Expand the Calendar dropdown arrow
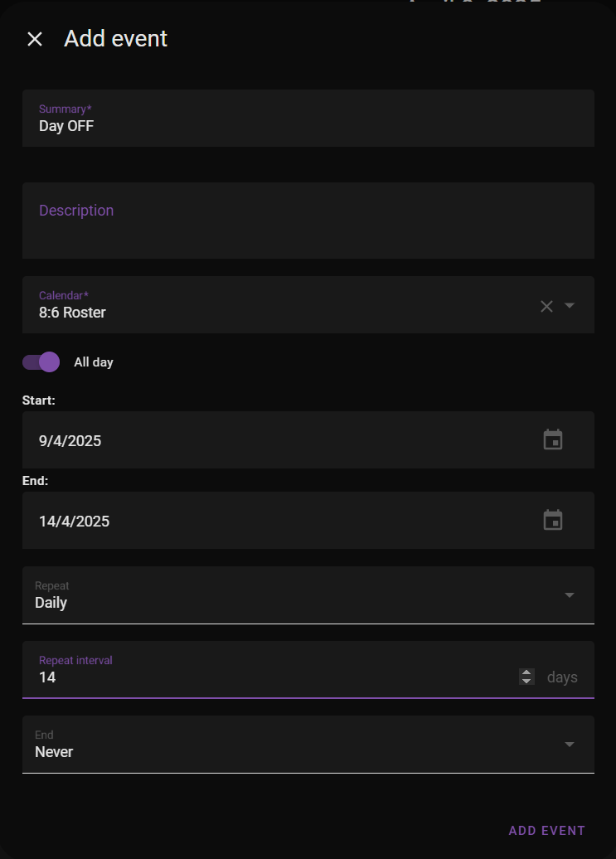 pos(570,305)
